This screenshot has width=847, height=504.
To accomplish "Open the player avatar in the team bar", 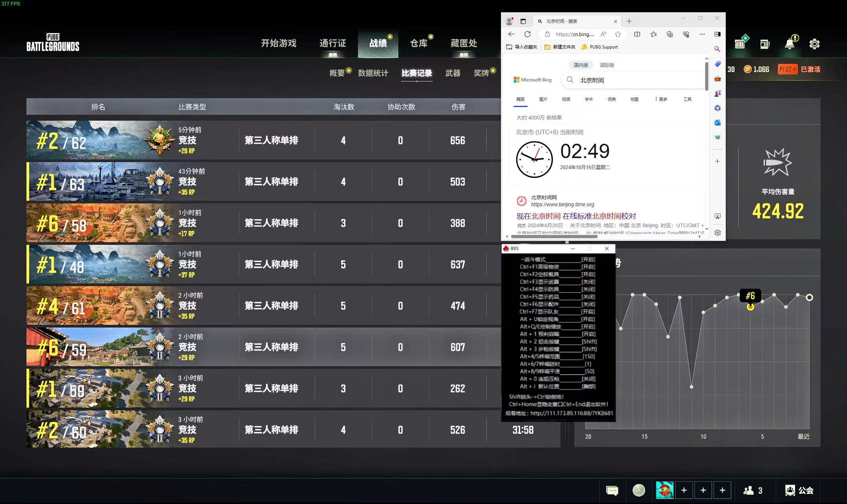I will pyautogui.click(x=664, y=490).
